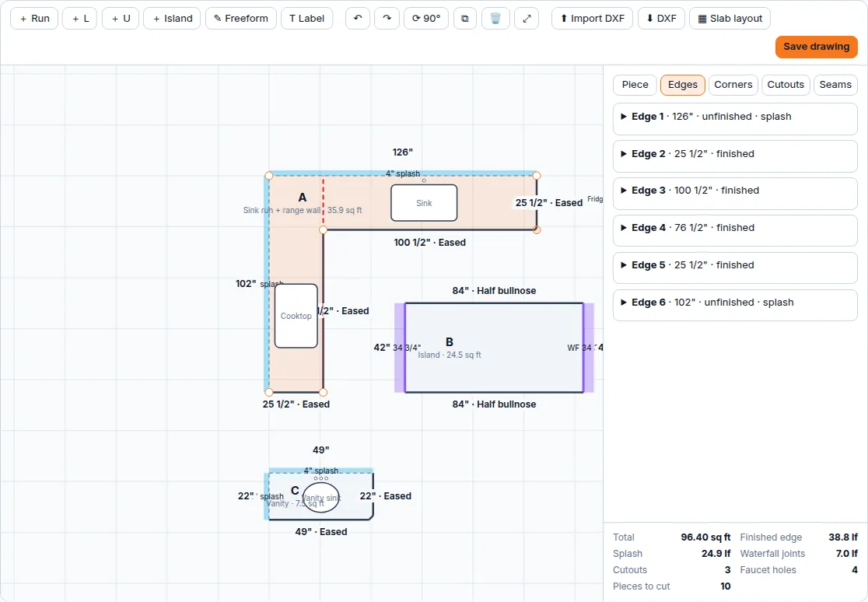Screen dimensions: 868x602
Task: Click the top "84" · Half bullnose" label
Action: pyautogui.click(x=494, y=291)
